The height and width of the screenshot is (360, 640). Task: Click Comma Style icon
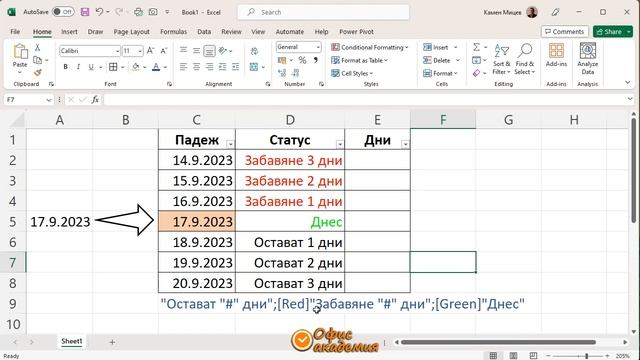pos(316,60)
